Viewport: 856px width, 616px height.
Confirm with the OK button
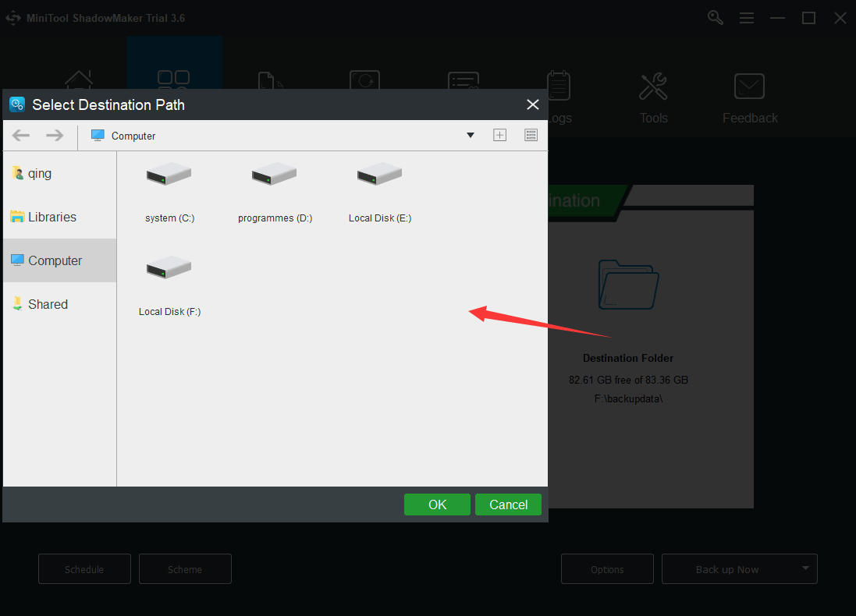[437, 504]
